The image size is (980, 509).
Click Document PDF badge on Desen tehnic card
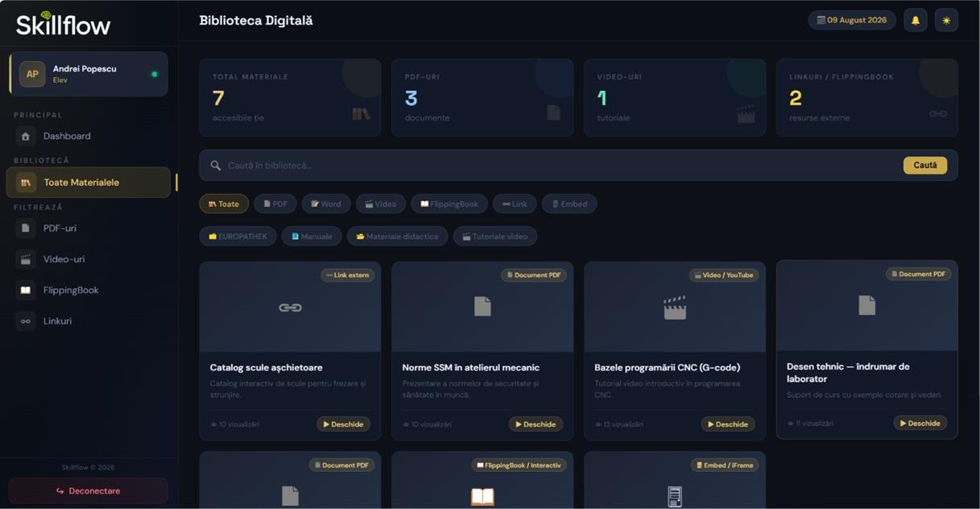[x=918, y=274]
